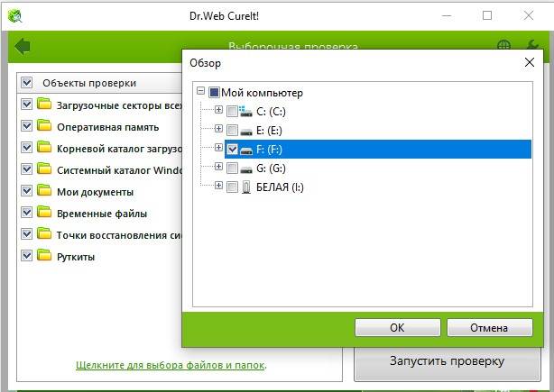The height and width of the screenshot is (392, 554).
Task: Expand the БЕЛАЯ (I:) drive node
Action: (218, 185)
